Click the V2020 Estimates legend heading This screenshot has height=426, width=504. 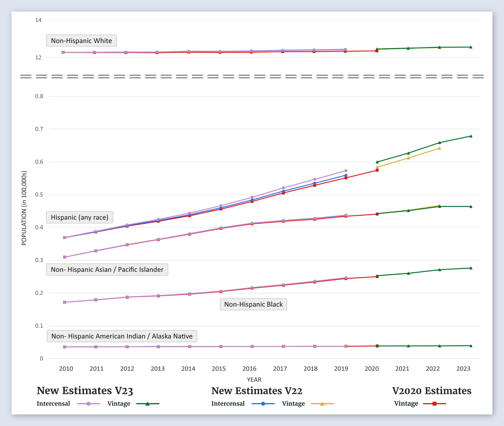pyautogui.click(x=432, y=391)
